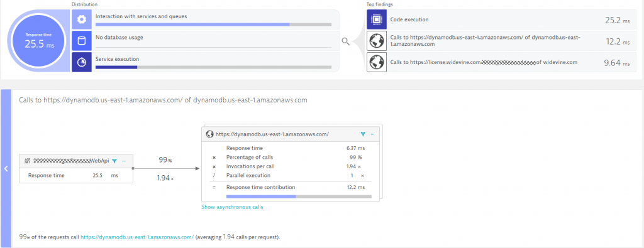Viewport: 644px width, 248px height.
Task: Open the more menu on WebApi node
Action: click(x=124, y=161)
